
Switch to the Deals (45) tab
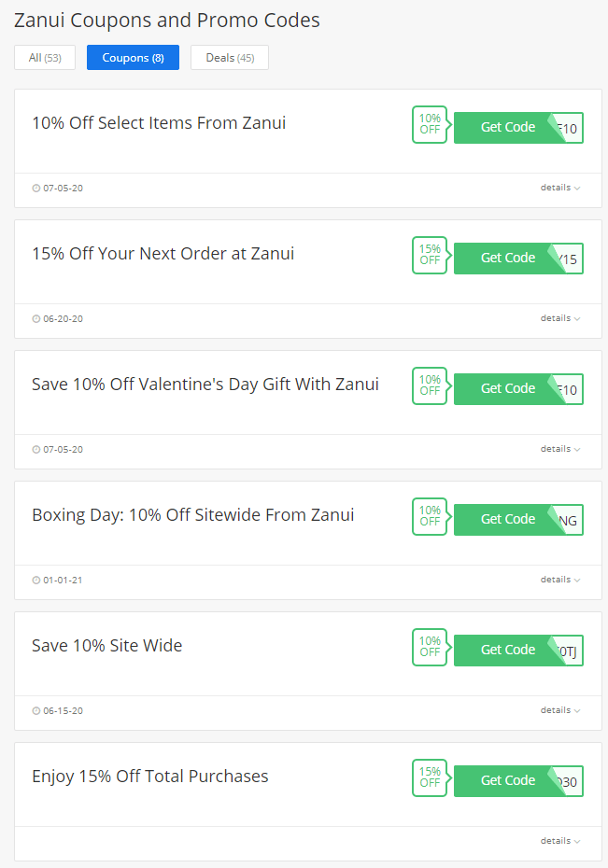click(230, 58)
